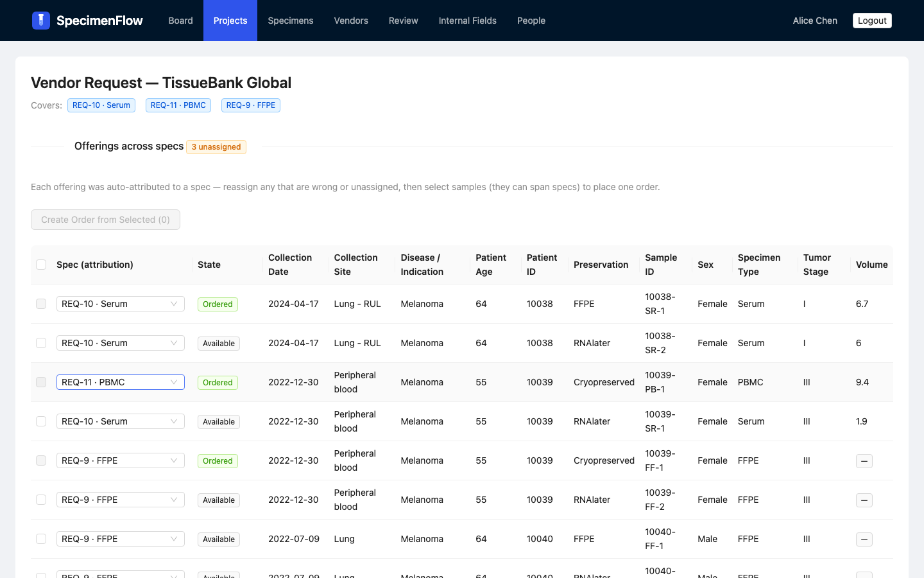The image size is (924, 578).
Task: Click Available state tag for 10039-SR-1
Action: point(219,422)
